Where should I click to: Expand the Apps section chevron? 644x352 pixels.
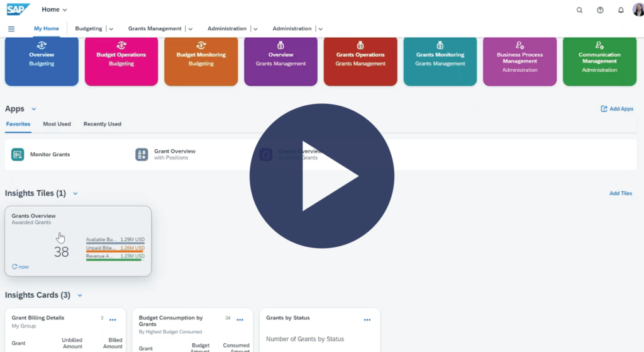click(x=34, y=109)
